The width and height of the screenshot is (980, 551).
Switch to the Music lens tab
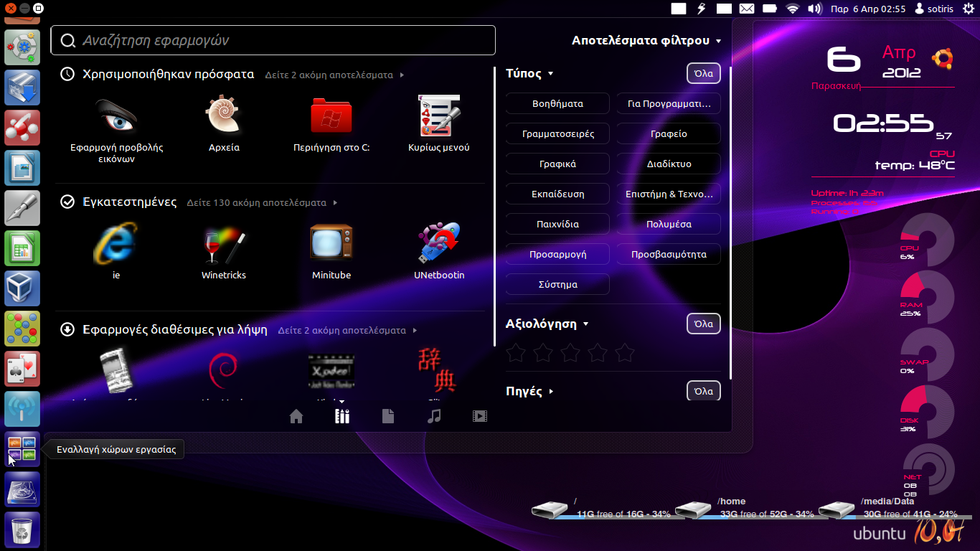(434, 416)
